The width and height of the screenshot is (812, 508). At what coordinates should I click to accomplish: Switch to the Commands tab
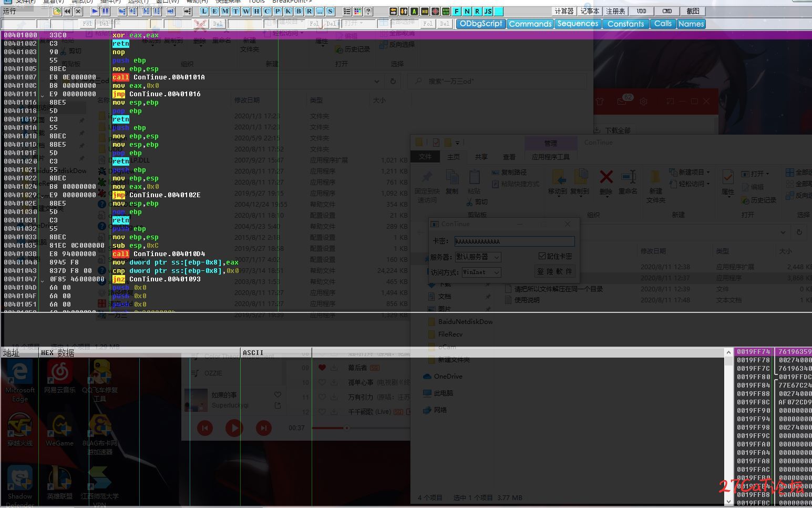tap(530, 24)
